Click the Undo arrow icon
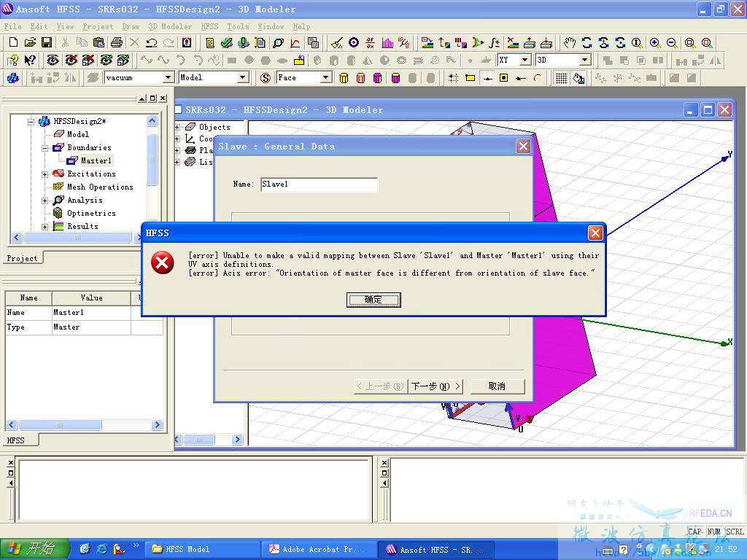 (x=152, y=42)
